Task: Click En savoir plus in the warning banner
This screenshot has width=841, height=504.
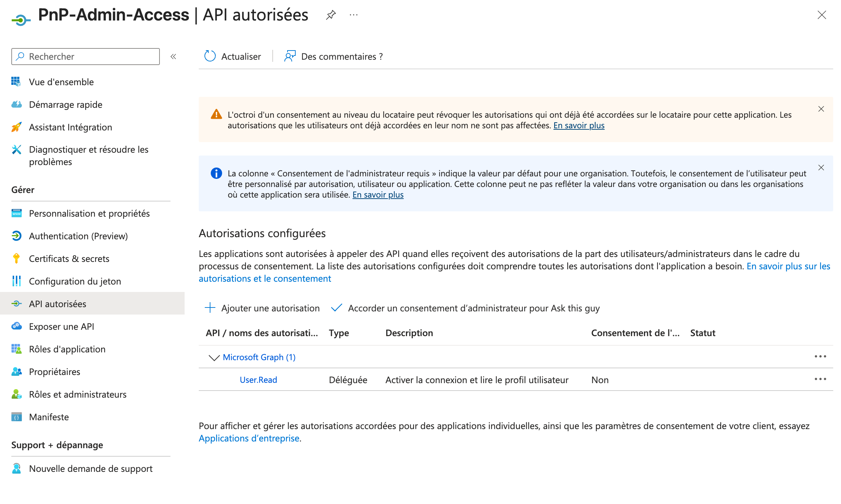Action: [x=579, y=125]
